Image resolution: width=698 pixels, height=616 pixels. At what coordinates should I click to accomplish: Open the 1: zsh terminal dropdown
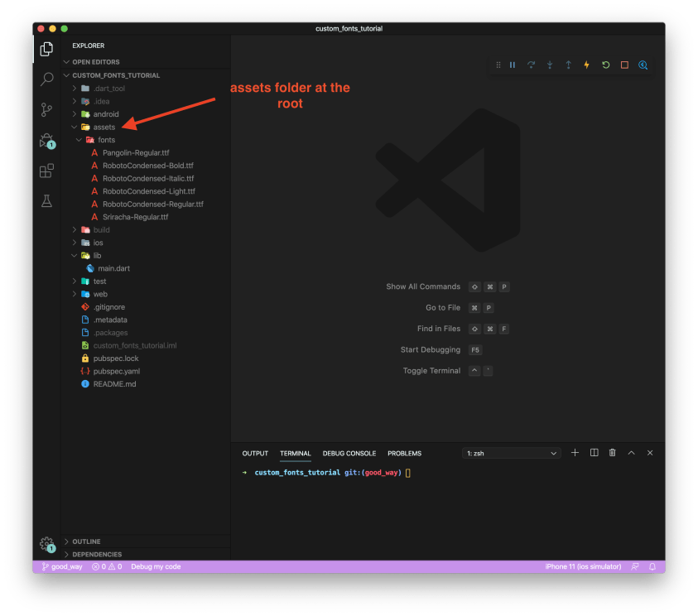tap(512, 453)
